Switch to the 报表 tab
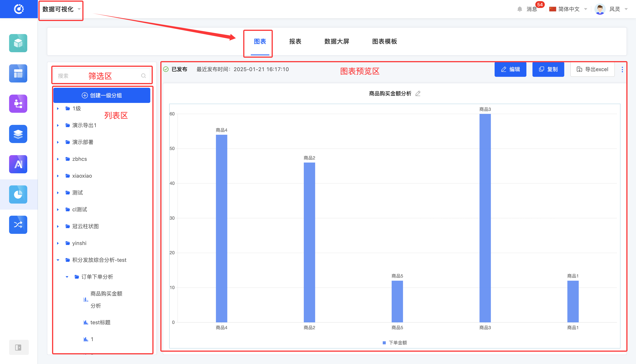The width and height of the screenshot is (636, 364). pos(295,41)
